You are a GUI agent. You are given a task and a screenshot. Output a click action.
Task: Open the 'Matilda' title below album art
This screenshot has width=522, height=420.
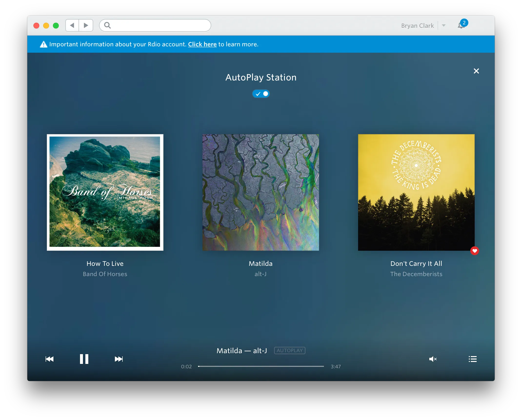point(261,263)
